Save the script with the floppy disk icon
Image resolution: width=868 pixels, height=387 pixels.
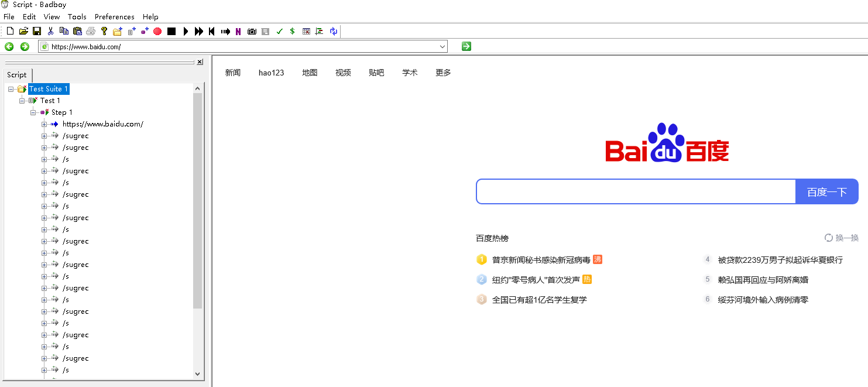[36, 31]
